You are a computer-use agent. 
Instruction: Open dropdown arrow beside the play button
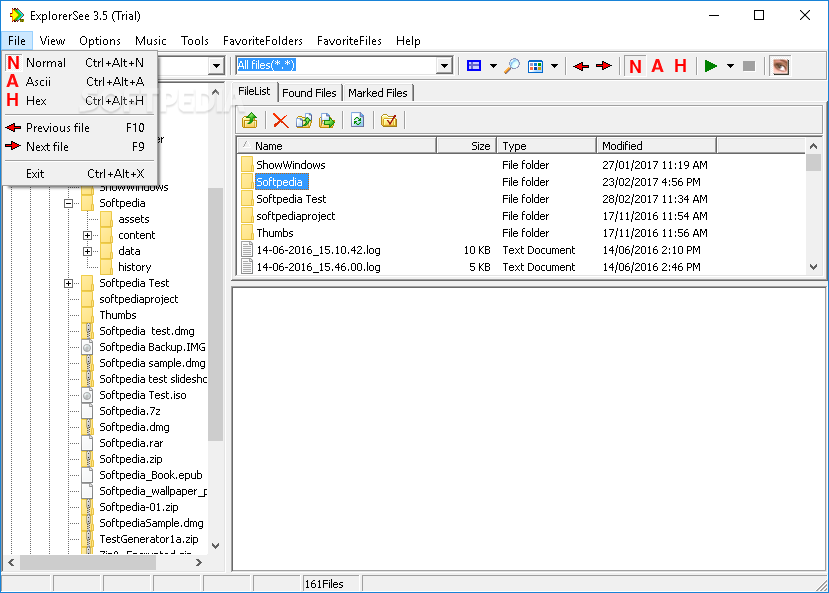pos(730,66)
